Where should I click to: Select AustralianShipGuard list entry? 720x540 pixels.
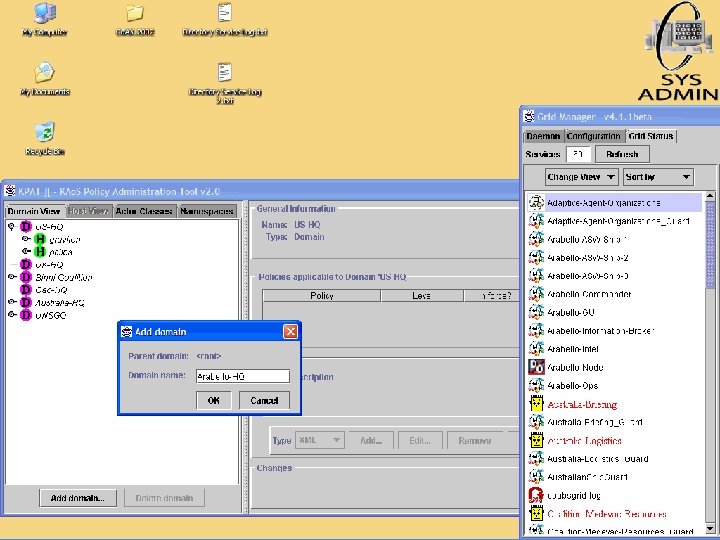587,477
